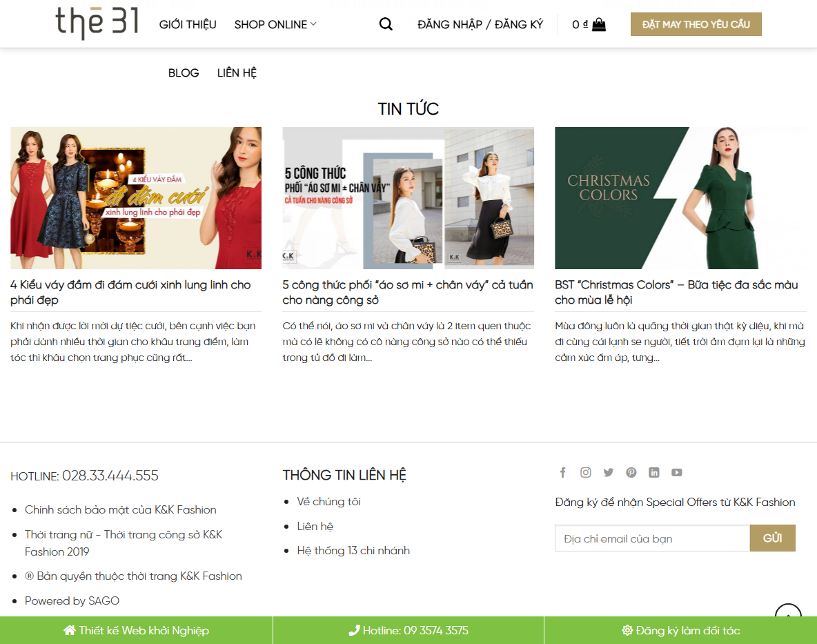Screen dimensions: 817x644
Task: Open the BLOG menu item
Action: pyautogui.click(x=183, y=72)
